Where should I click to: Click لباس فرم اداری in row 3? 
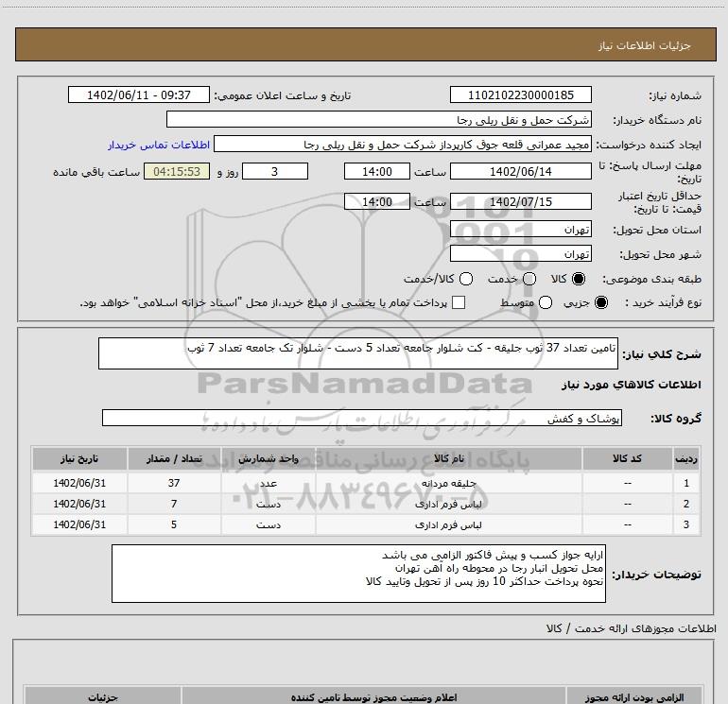click(x=448, y=524)
